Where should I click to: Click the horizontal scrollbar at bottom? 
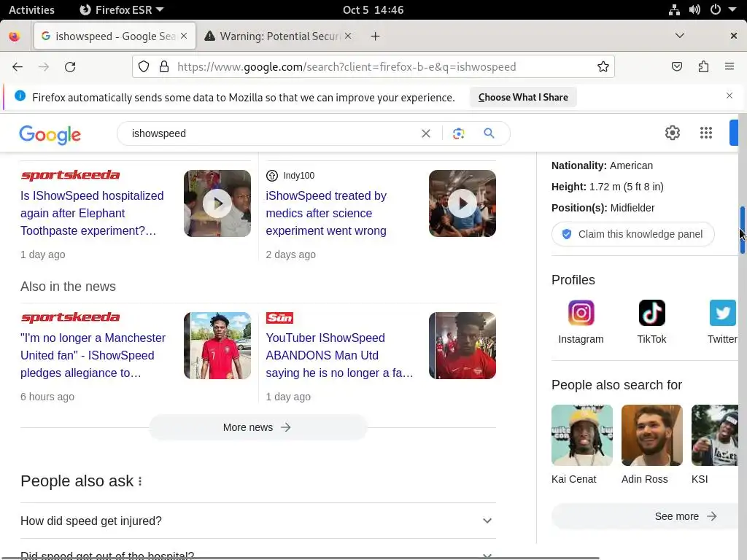coord(300,558)
